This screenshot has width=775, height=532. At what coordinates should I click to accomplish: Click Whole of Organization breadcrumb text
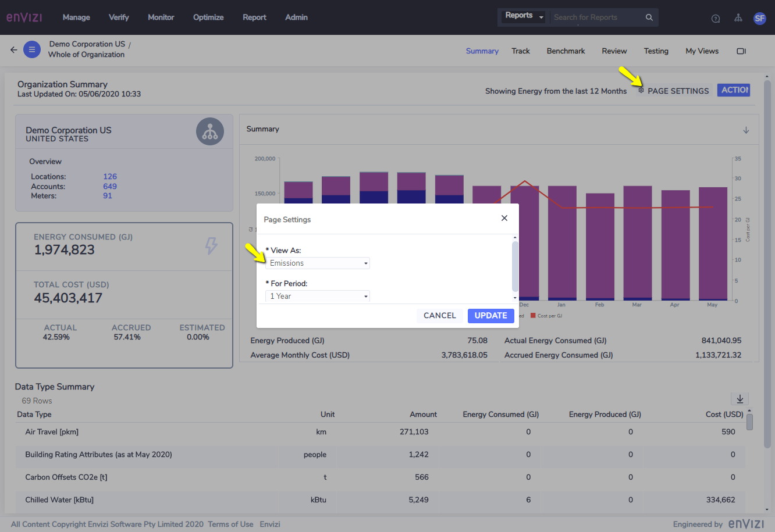(86, 55)
